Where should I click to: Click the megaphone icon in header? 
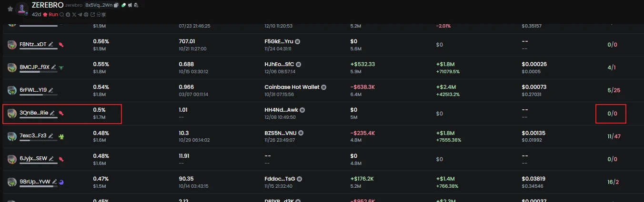tap(130, 5)
